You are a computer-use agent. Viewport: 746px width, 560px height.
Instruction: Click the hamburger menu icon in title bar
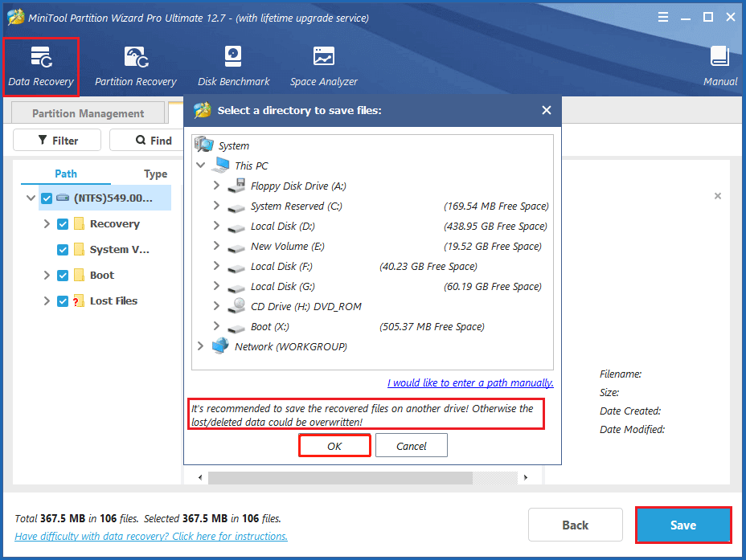(662, 18)
